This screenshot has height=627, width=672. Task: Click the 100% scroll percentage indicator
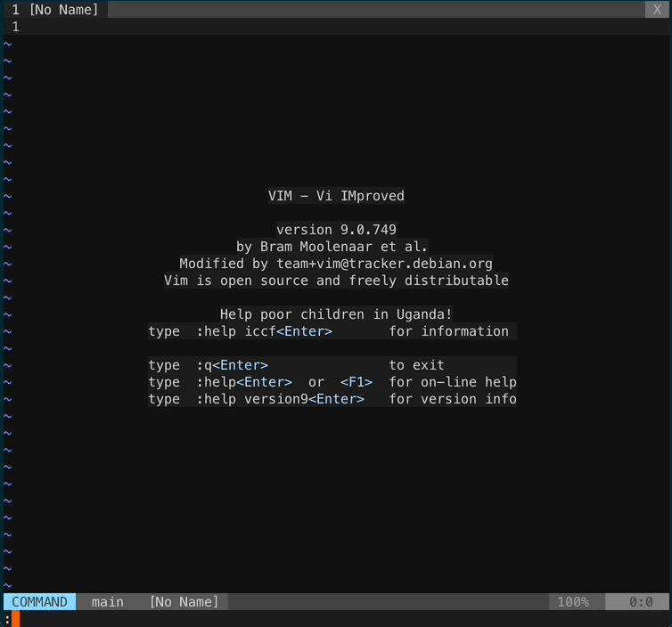[573, 602]
